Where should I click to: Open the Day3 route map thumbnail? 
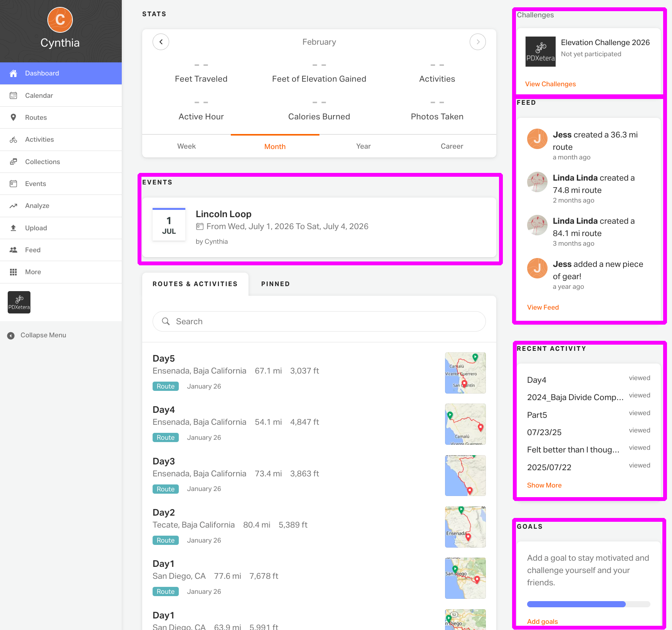pyautogui.click(x=465, y=476)
